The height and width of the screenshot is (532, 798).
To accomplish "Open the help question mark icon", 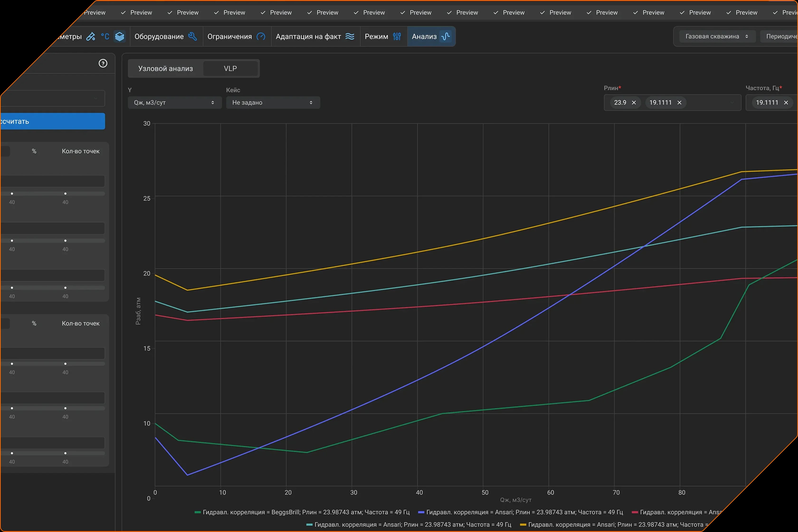I will tap(103, 63).
